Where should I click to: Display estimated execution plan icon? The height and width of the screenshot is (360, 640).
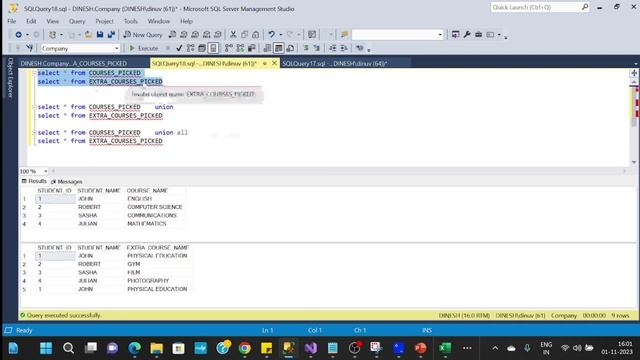(190, 48)
